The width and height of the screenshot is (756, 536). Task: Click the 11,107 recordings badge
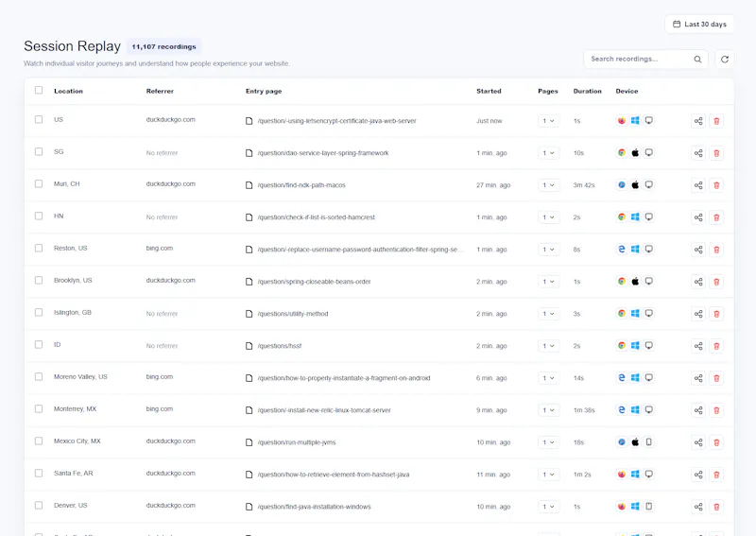coord(163,47)
